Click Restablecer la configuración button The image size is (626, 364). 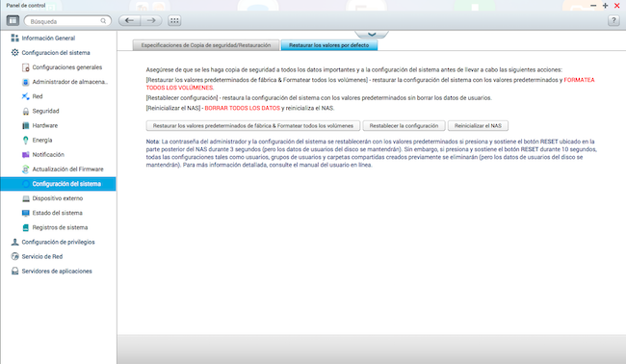404,126
